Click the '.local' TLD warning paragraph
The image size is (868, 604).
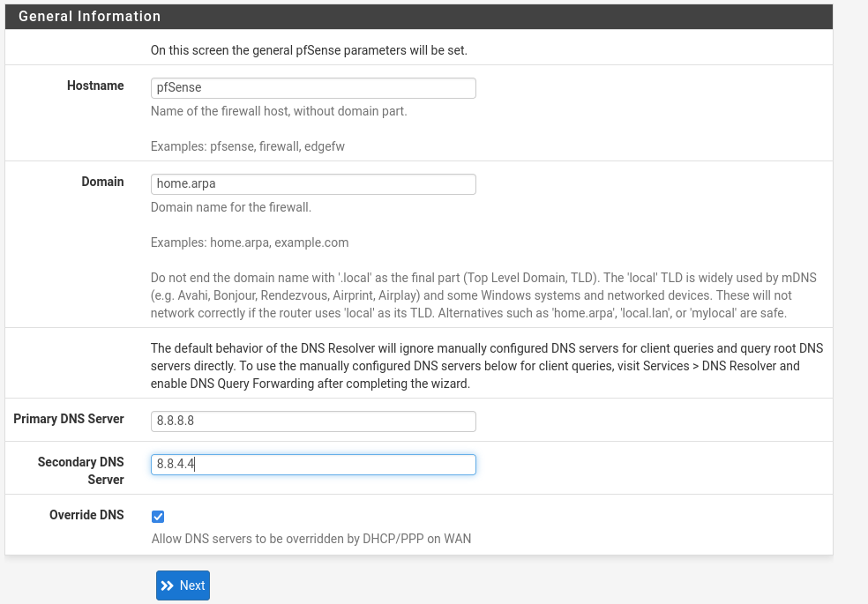click(x=483, y=295)
